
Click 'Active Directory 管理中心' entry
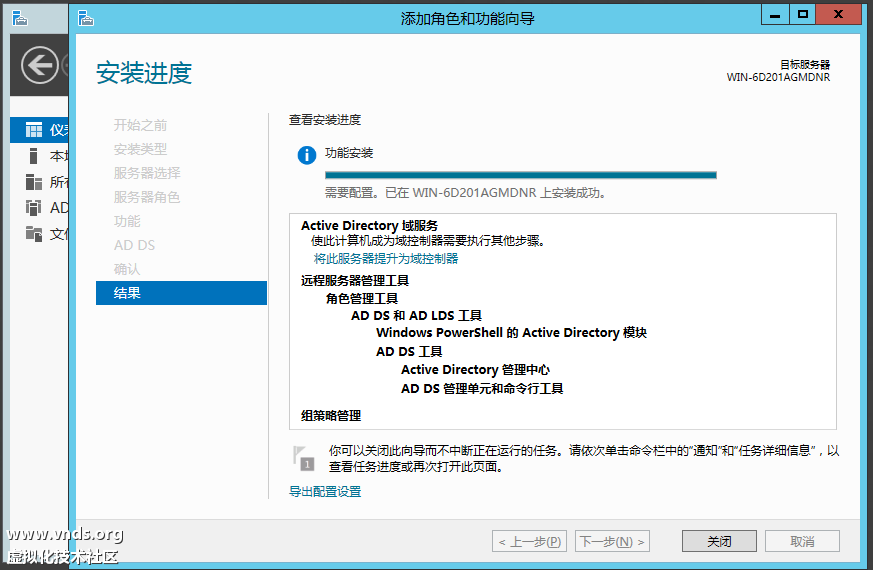click(x=475, y=370)
